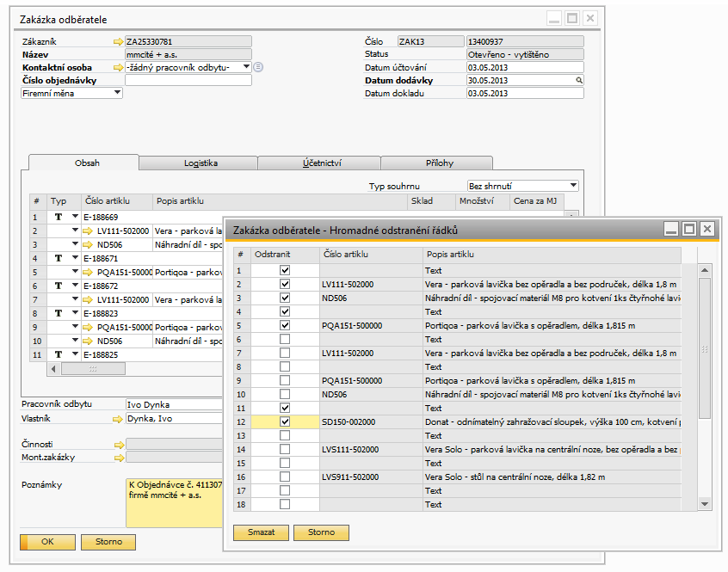Switch to the Přílohy tab
The width and height of the screenshot is (728, 572).
(x=437, y=163)
